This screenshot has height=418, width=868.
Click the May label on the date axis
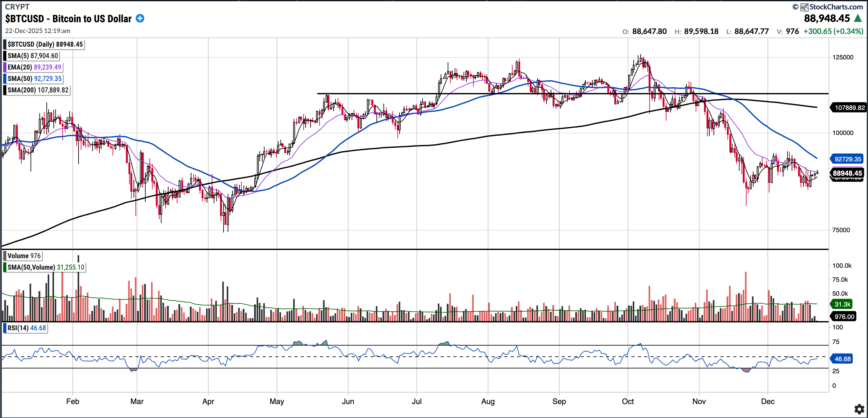point(277,401)
